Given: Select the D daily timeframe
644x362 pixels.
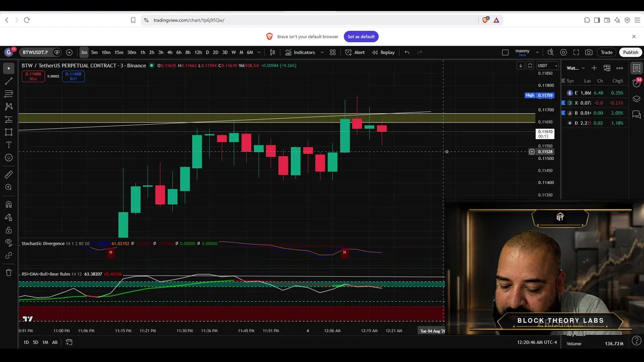Looking at the screenshot, I should [207, 52].
